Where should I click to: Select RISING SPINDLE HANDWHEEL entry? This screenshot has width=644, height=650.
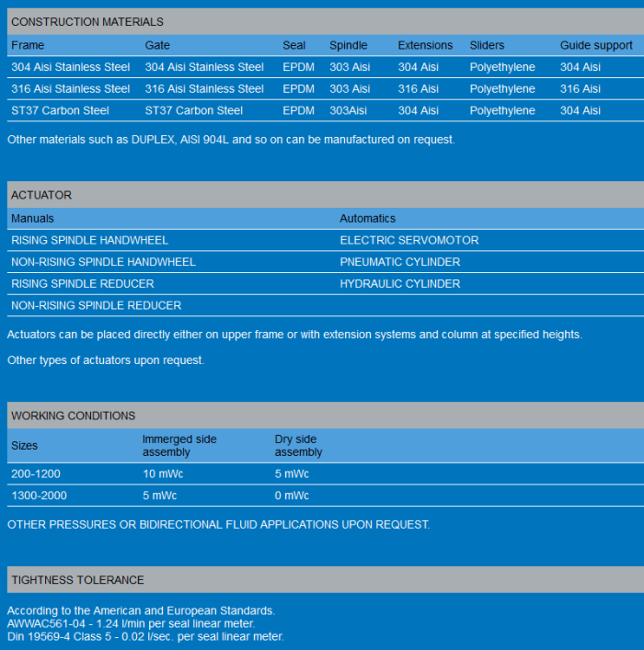(89, 240)
